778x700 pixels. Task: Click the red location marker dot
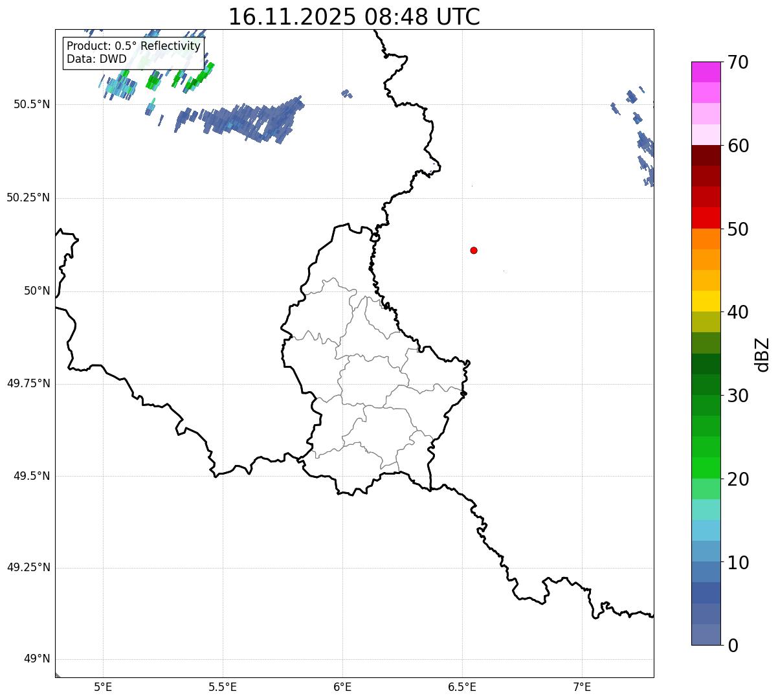474,250
